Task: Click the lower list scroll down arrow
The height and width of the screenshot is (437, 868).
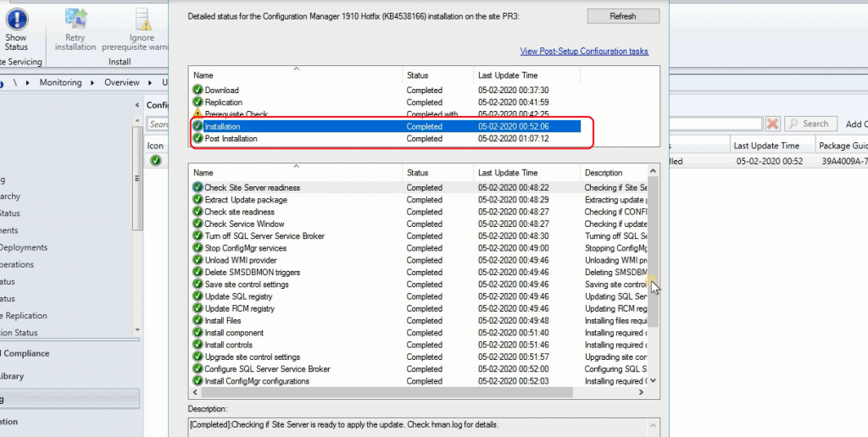Action: coord(653,380)
